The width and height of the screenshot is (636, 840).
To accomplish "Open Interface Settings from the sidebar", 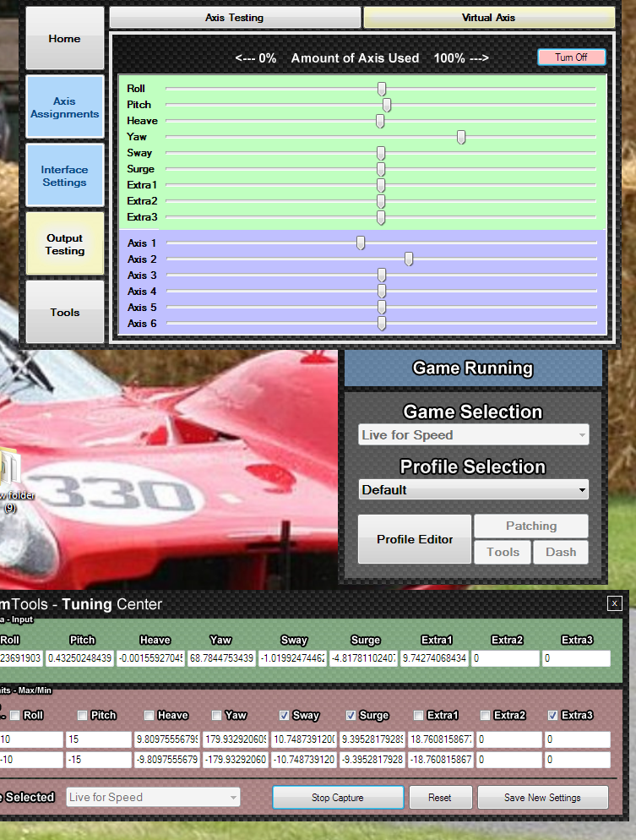I will tap(65, 176).
